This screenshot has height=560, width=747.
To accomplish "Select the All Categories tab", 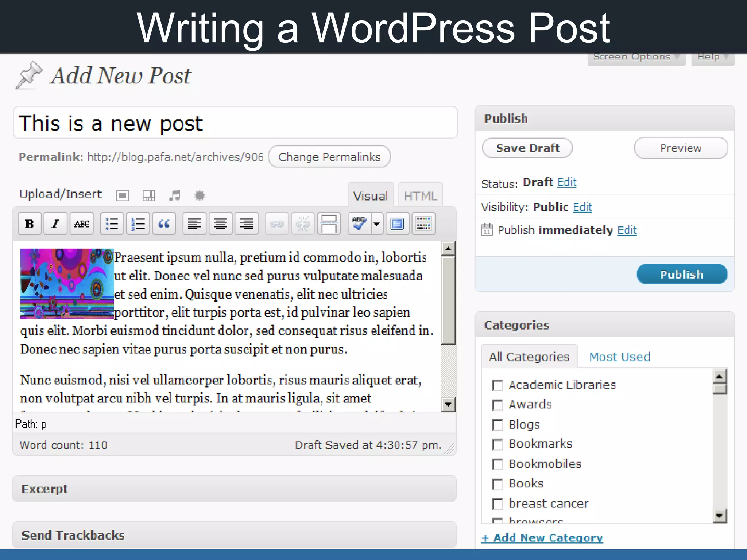I will 529,357.
